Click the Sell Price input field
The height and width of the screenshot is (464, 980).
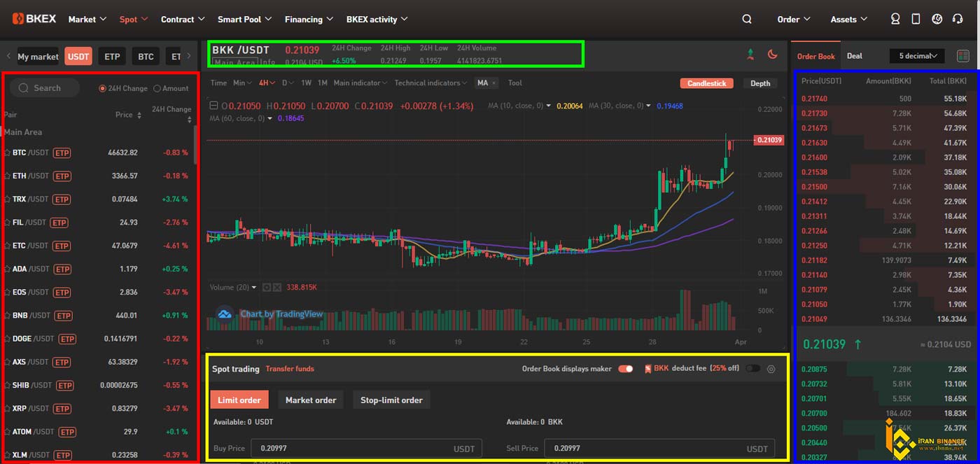point(659,449)
